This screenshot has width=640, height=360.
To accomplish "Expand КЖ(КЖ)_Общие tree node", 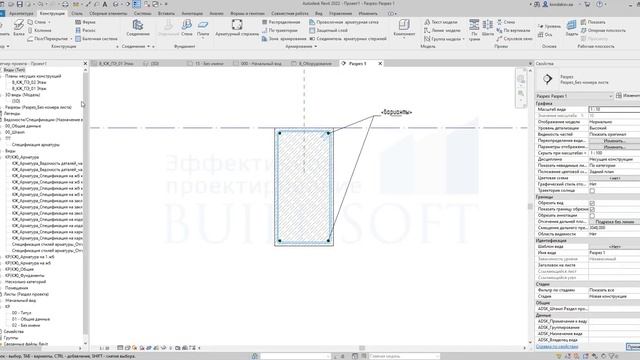I will tap(2, 269).
